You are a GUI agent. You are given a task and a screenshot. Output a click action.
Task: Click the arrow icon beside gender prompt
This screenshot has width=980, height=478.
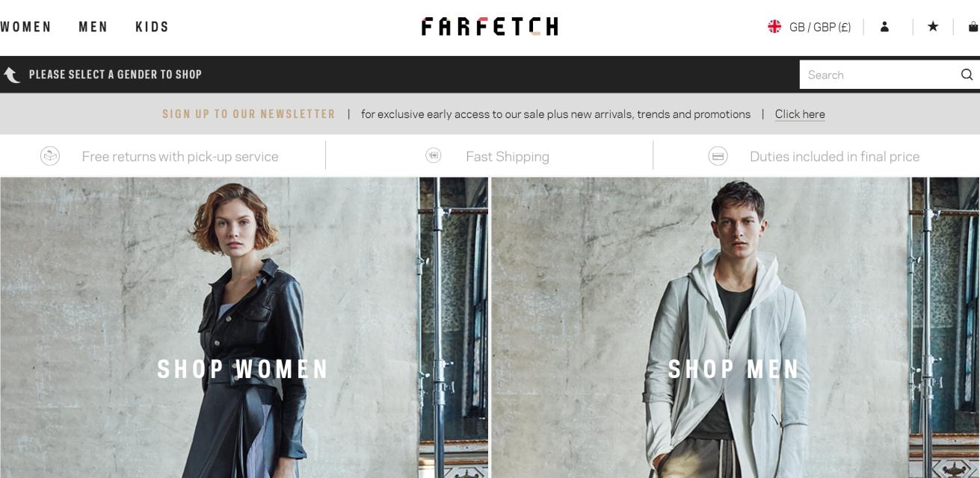pyautogui.click(x=11, y=75)
